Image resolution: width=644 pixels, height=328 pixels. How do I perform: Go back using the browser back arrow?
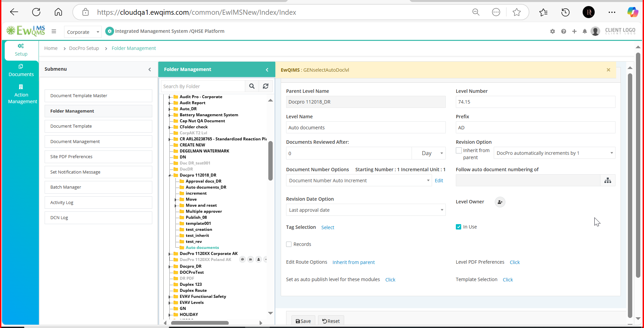[x=14, y=12]
